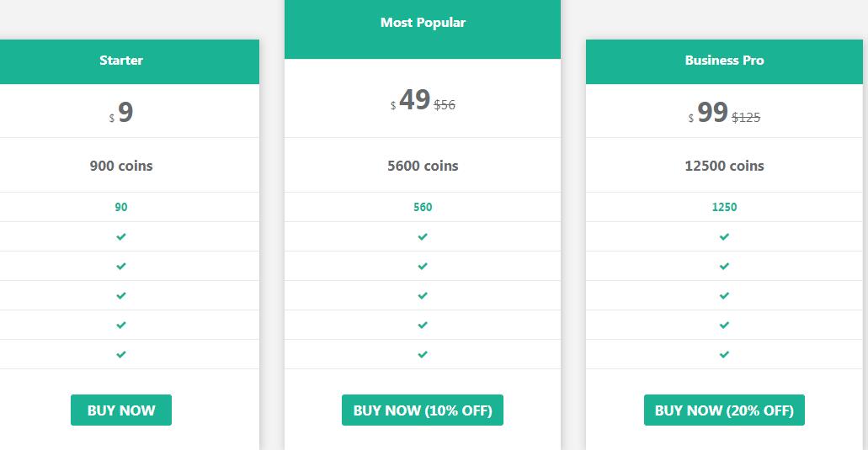The image size is (868, 450).
Task: Click last checkmark in Starter column
Action: (x=120, y=354)
